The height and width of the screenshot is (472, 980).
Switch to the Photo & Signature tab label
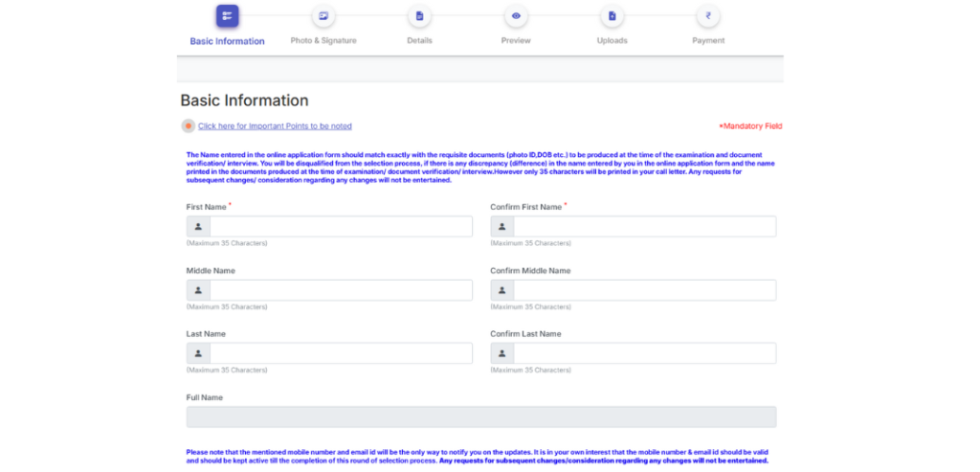coord(323,41)
